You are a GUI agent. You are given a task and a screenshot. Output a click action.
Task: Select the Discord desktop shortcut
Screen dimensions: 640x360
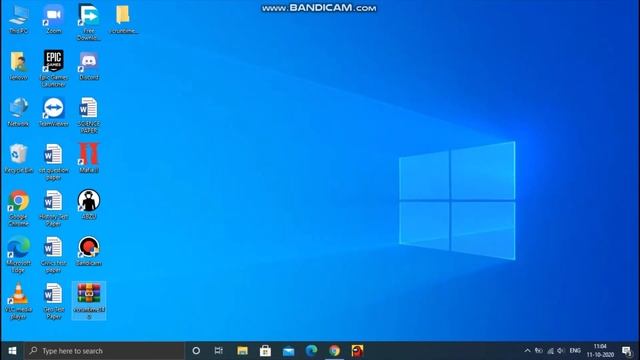[x=89, y=66]
